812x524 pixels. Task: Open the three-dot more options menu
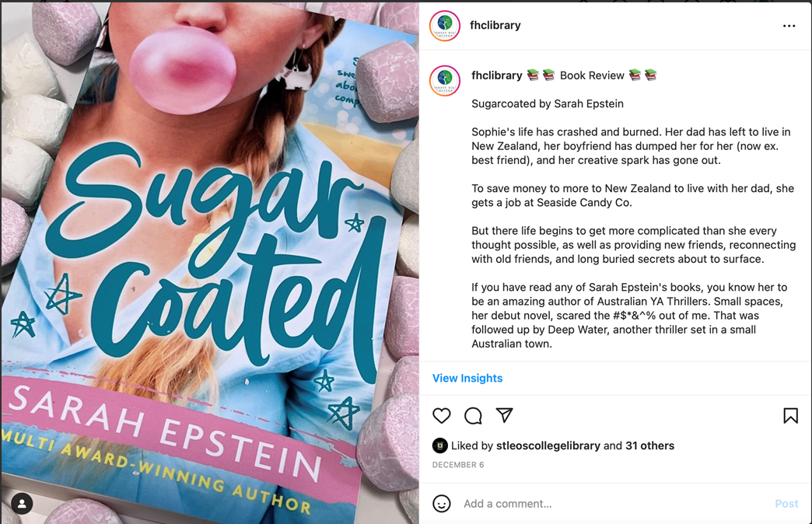click(789, 26)
